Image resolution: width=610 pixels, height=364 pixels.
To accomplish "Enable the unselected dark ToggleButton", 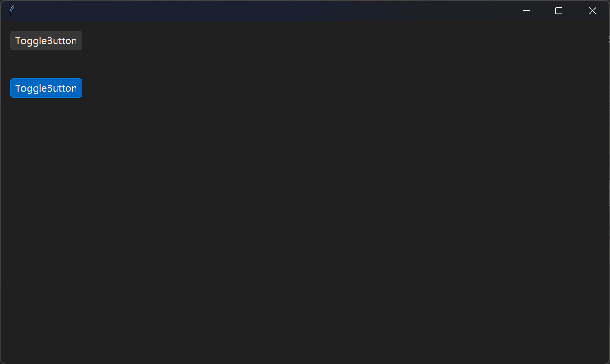I will (x=46, y=41).
